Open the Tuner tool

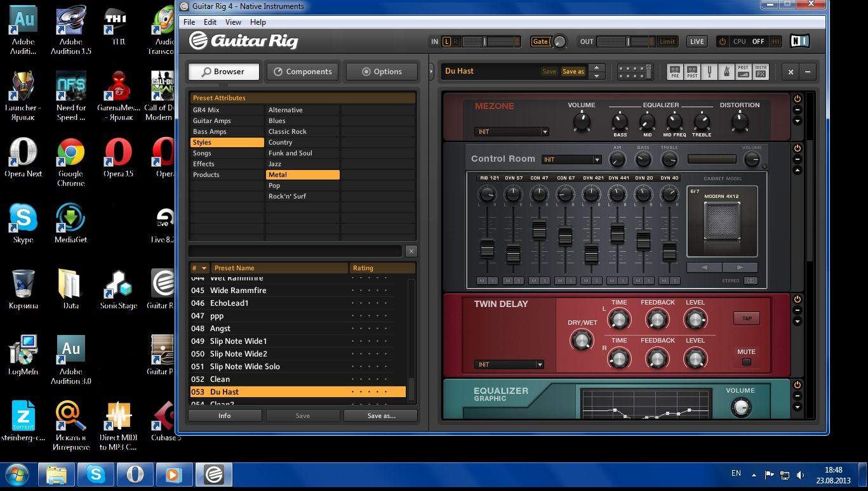click(x=709, y=72)
